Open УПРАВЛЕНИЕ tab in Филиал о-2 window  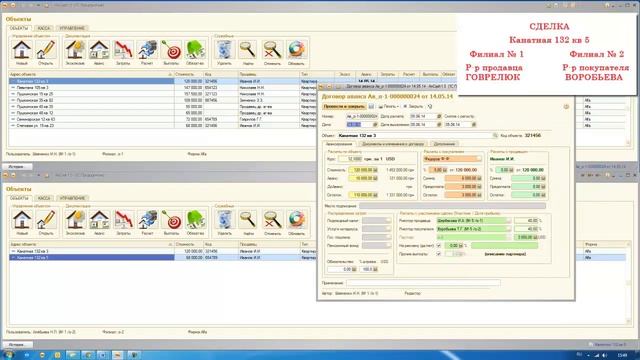pos(72,198)
